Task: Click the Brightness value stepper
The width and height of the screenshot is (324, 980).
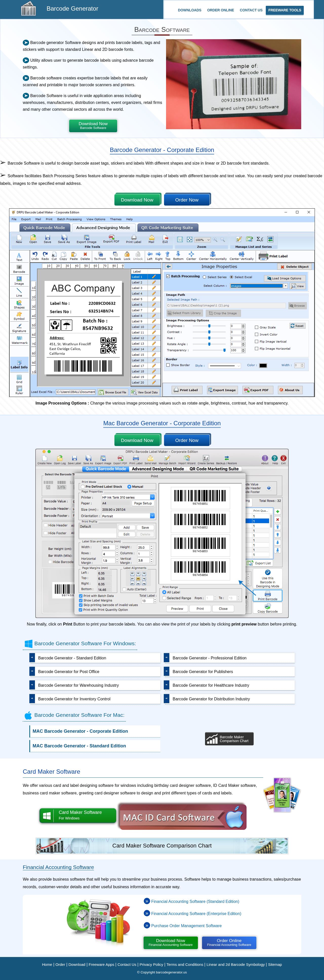Action: tap(243, 326)
